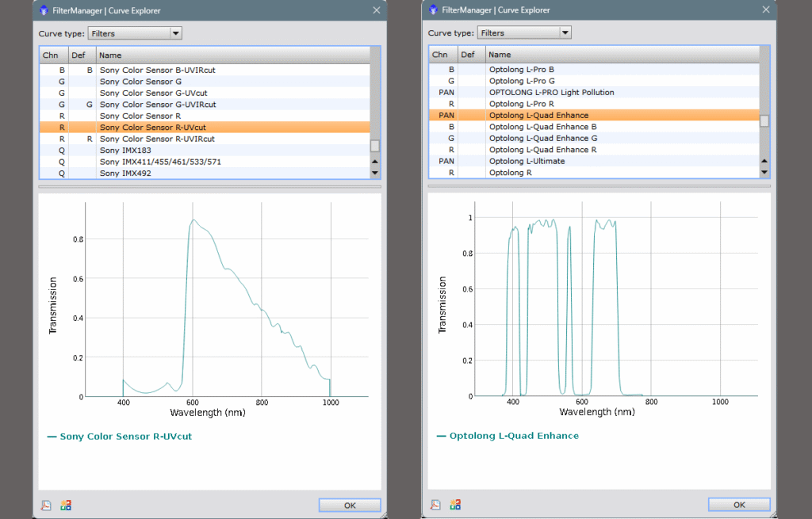Select the Optolong L-Quad Enhance R row

coord(595,150)
